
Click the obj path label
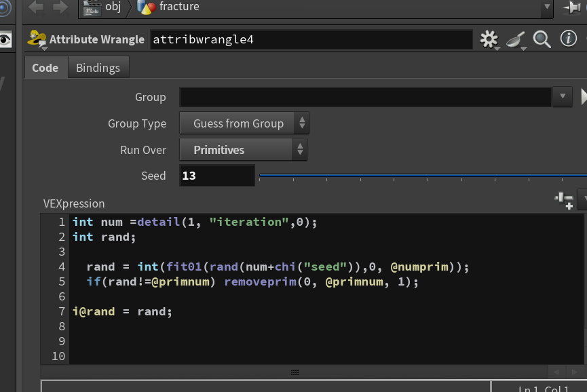point(113,6)
